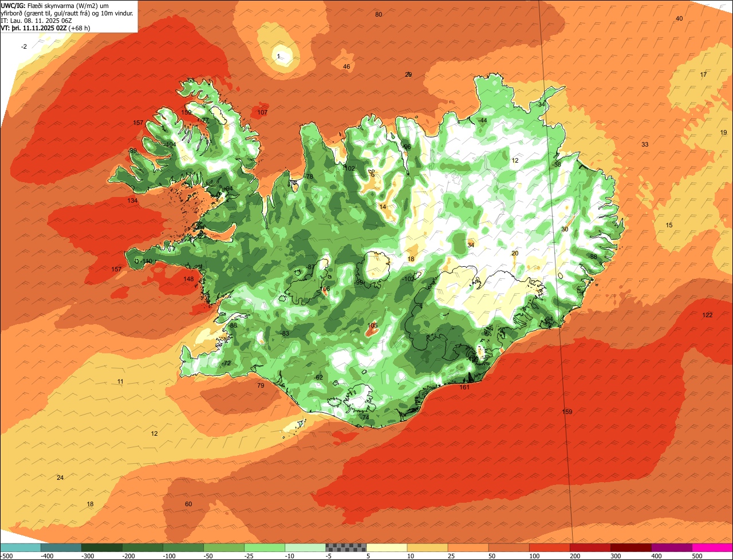Screen dimensions: 733x560
Task: Select the pale yellow 5 to 10 swatch
Action: click(x=387, y=547)
